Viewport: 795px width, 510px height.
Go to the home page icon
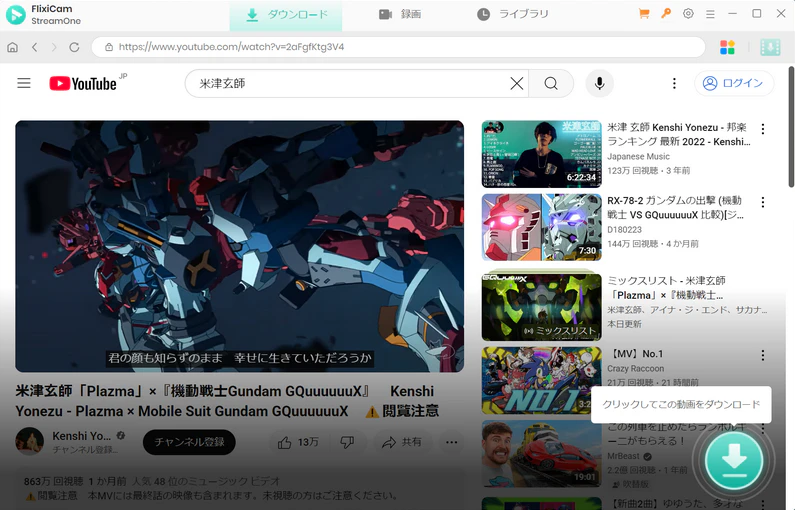click(x=13, y=47)
